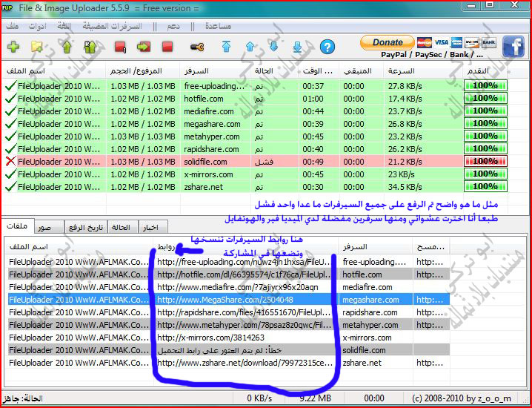This screenshot has height=408, width=532.
Task: Select the rapidshare.com upload queue row
Action: click(x=256, y=149)
